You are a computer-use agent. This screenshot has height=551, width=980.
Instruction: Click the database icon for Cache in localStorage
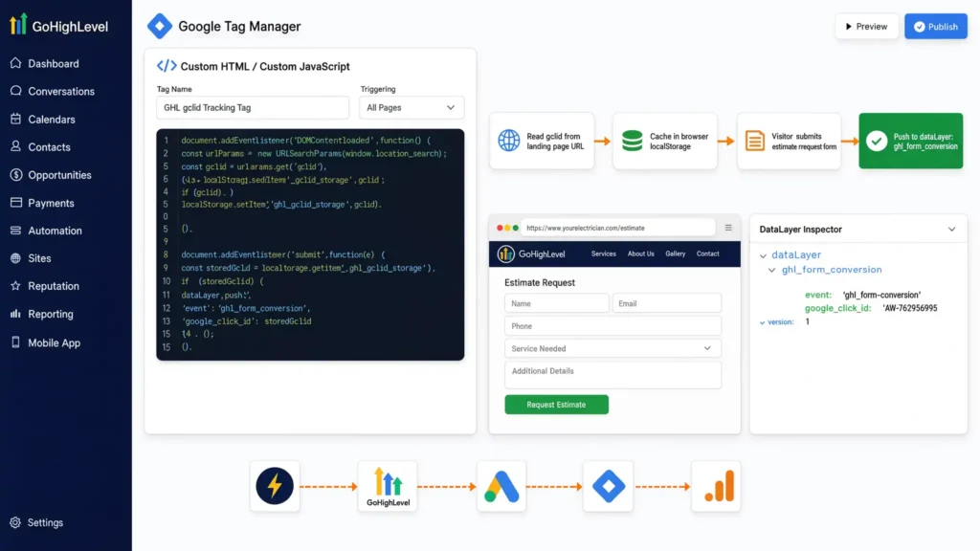click(x=632, y=141)
